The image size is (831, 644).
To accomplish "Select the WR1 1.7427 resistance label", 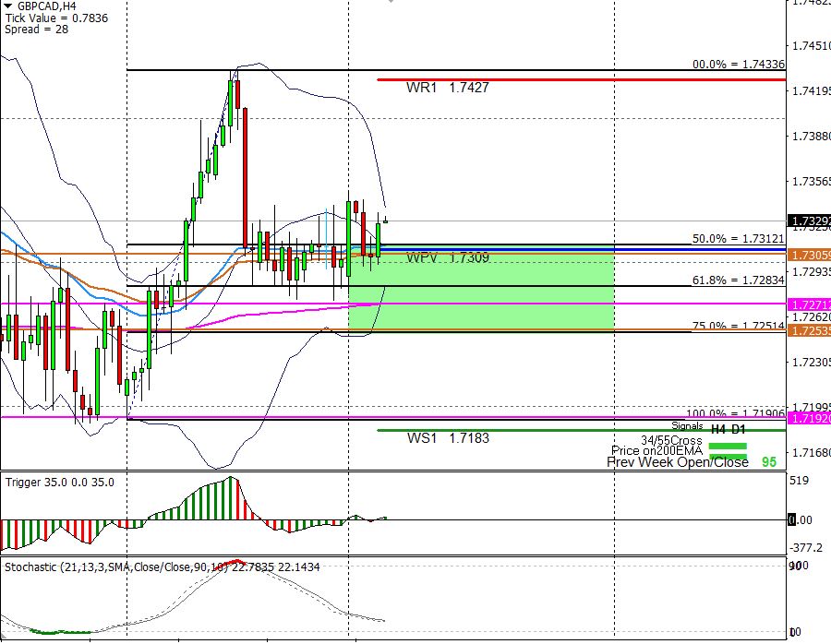I will click(x=448, y=88).
